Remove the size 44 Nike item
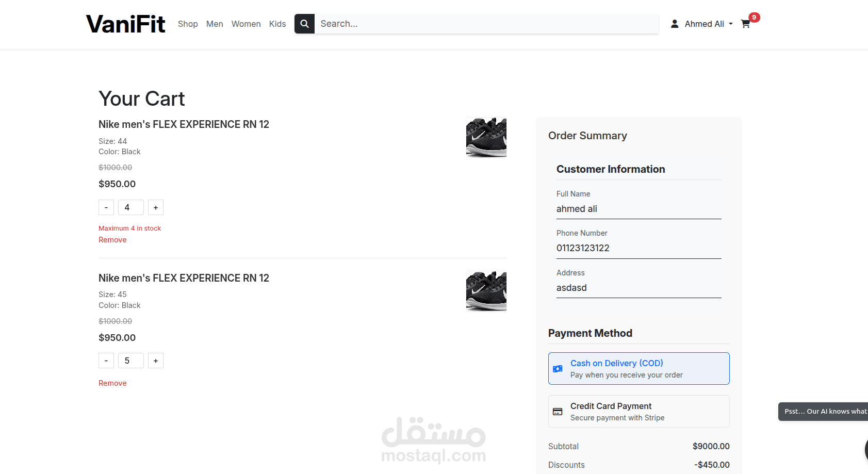 (x=112, y=240)
